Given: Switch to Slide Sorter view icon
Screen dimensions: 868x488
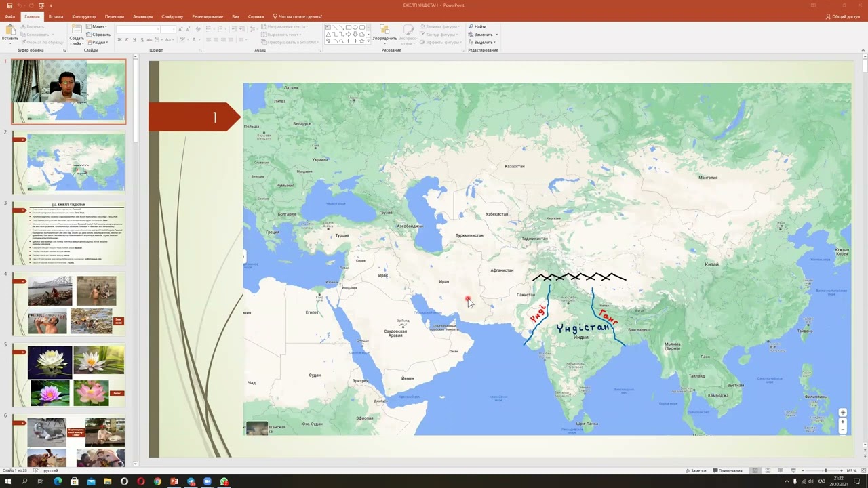Looking at the screenshot, I should point(768,470).
